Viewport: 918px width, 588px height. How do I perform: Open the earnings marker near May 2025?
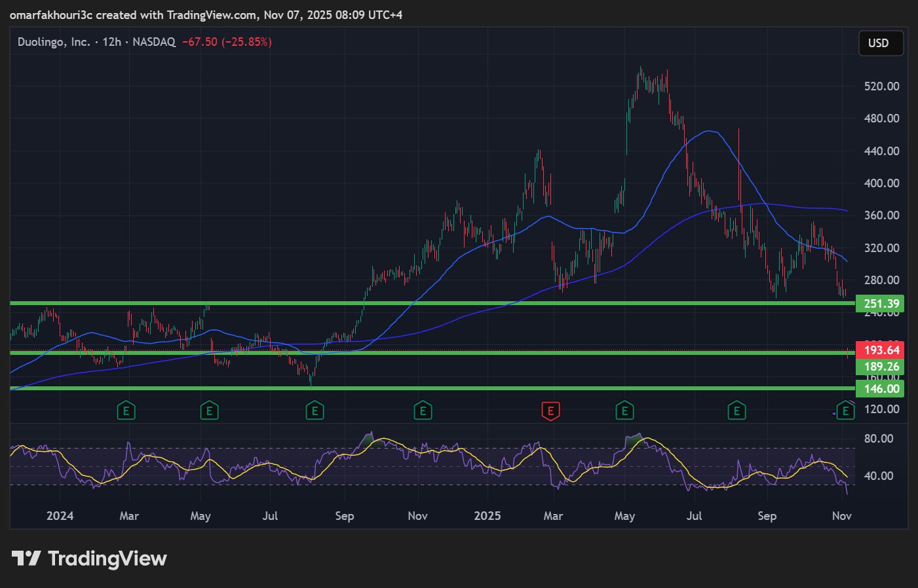pyautogui.click(x=624, y=411)
